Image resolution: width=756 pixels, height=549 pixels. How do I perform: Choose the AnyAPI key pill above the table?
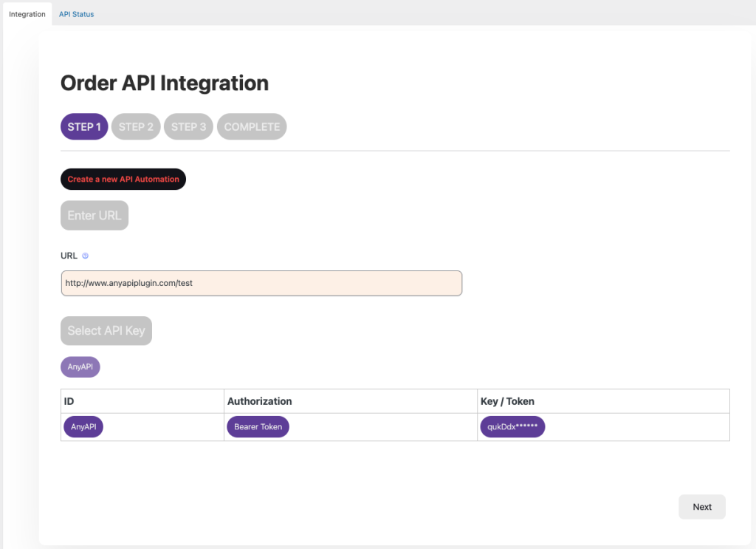click(80, 366)
